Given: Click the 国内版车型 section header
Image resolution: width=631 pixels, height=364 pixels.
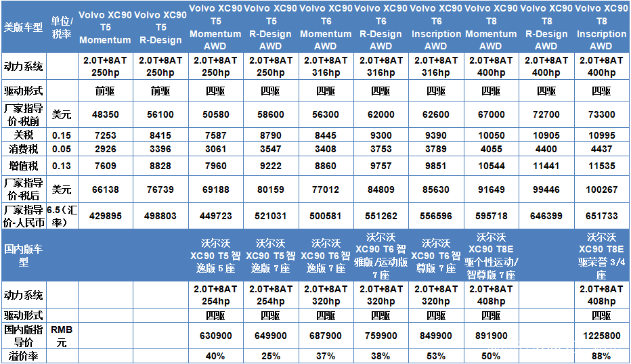Looking at the screenshot, I should point(23,255).
